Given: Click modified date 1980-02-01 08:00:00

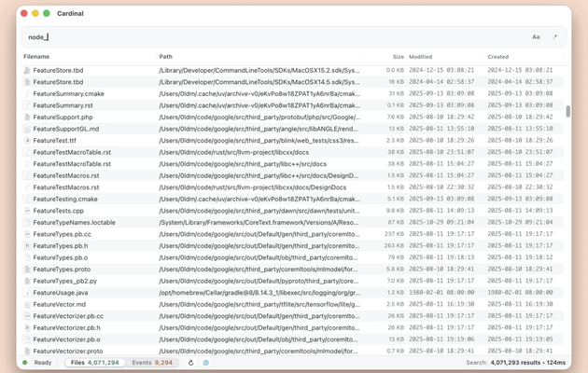Looking at the screenshot, I should click(x=441, y=293).
